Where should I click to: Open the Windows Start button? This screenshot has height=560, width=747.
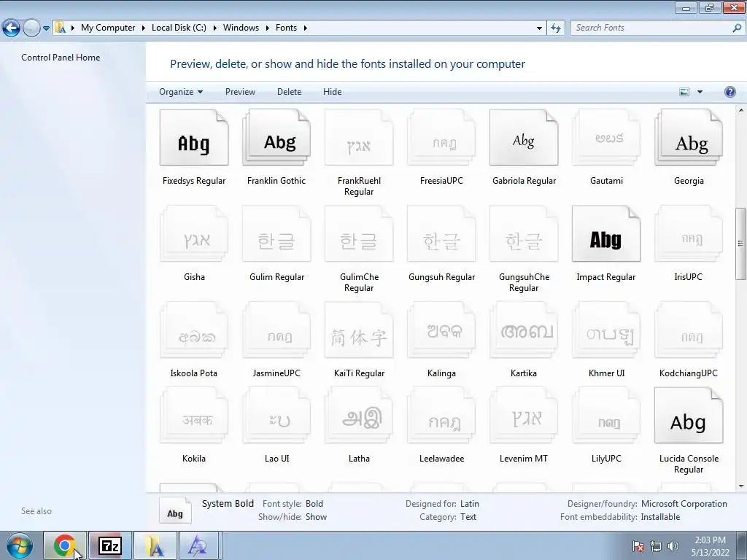coord(20,545)
